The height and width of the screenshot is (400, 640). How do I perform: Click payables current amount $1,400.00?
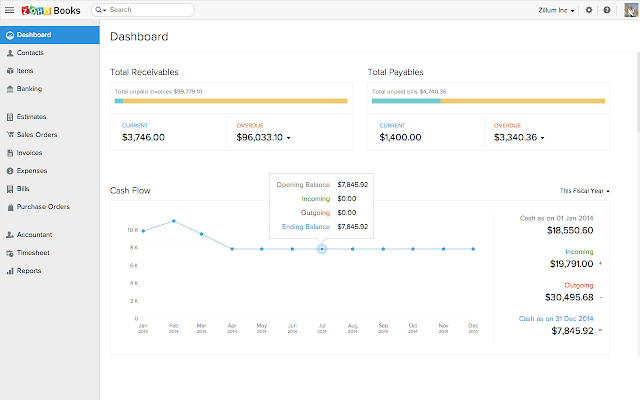coord(400,138)
